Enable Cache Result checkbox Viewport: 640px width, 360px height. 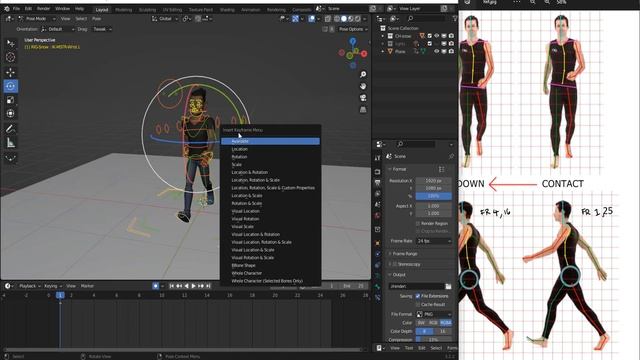pyautogui.click(x=418, y=304)
